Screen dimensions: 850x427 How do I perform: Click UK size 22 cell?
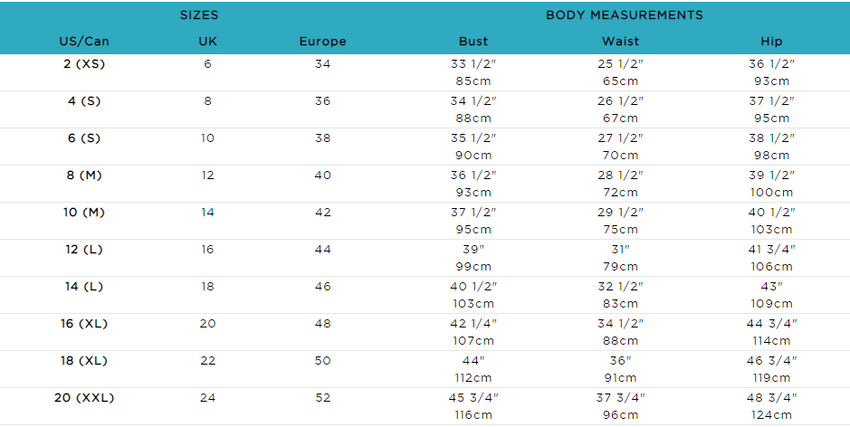pyautogui.click(x=208, y=361)
